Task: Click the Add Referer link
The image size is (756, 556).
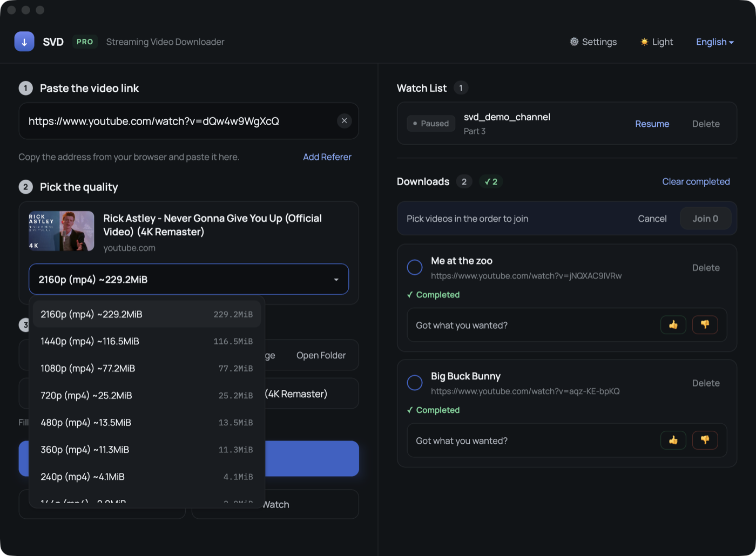Action: coord(327,157)
